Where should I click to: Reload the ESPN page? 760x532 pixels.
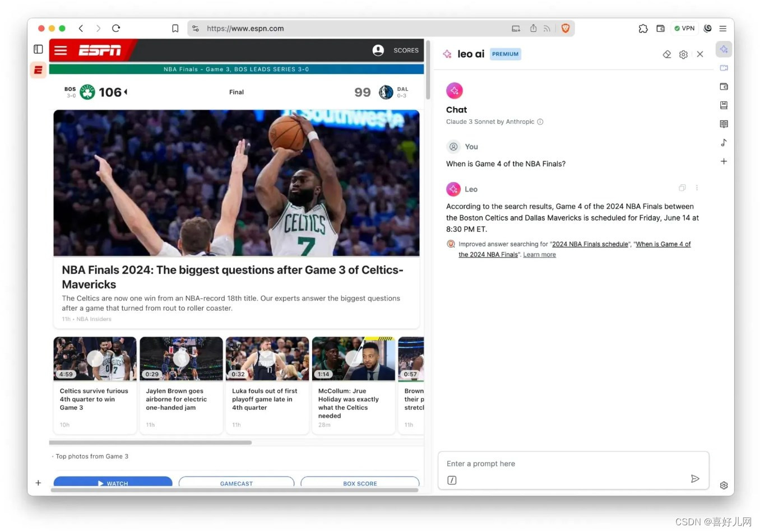pyautogui.click(x=116, y=28)
